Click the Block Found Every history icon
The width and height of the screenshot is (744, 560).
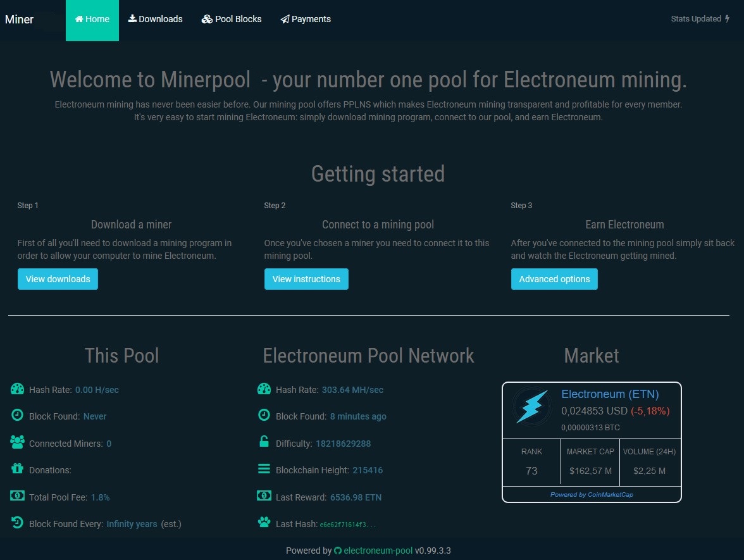(x=17, y=523)
